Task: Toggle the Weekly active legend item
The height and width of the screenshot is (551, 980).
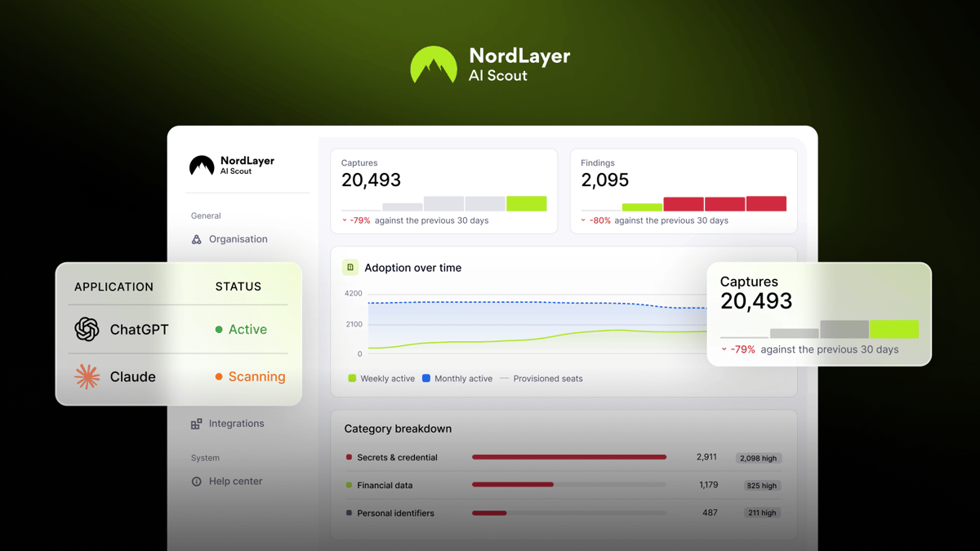Action: click(381, 379)
